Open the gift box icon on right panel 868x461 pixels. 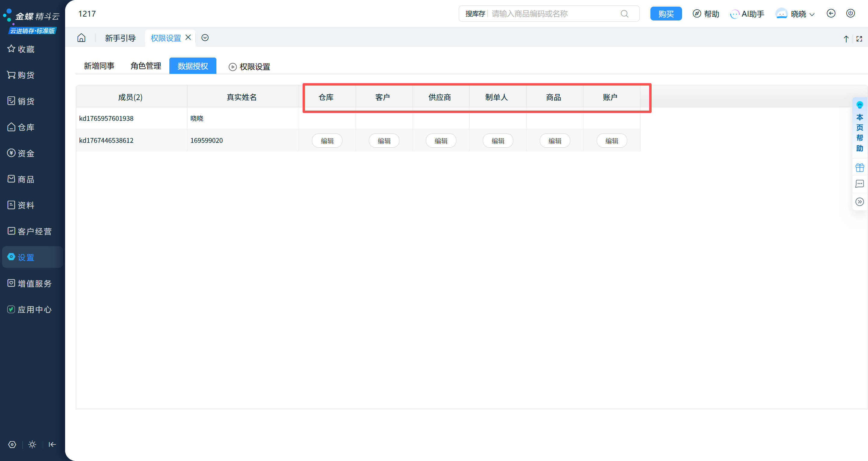[x=860, y=167]
